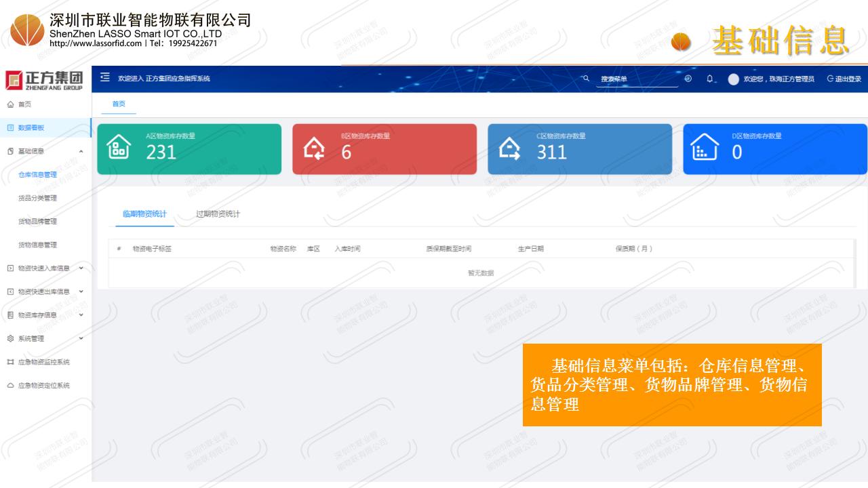Click the A区 warehouse house icon
The image size is (868, 488).
coord(120,148)
